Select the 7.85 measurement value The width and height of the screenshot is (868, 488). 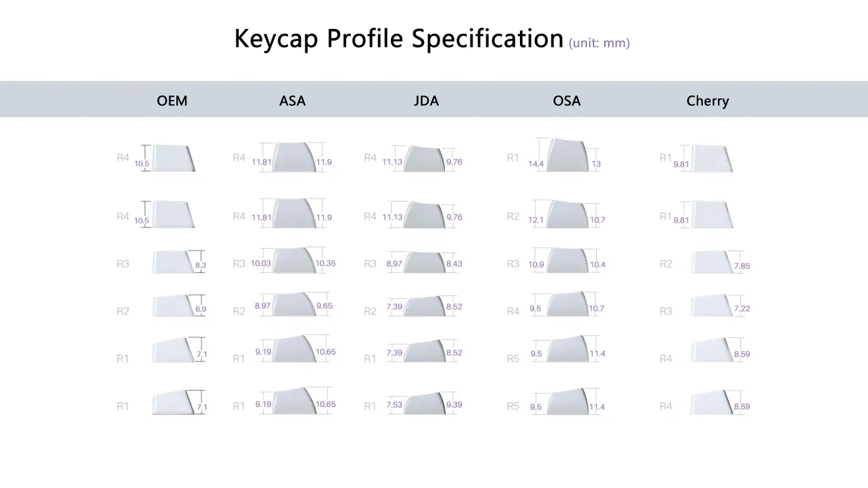click(742, 266)
